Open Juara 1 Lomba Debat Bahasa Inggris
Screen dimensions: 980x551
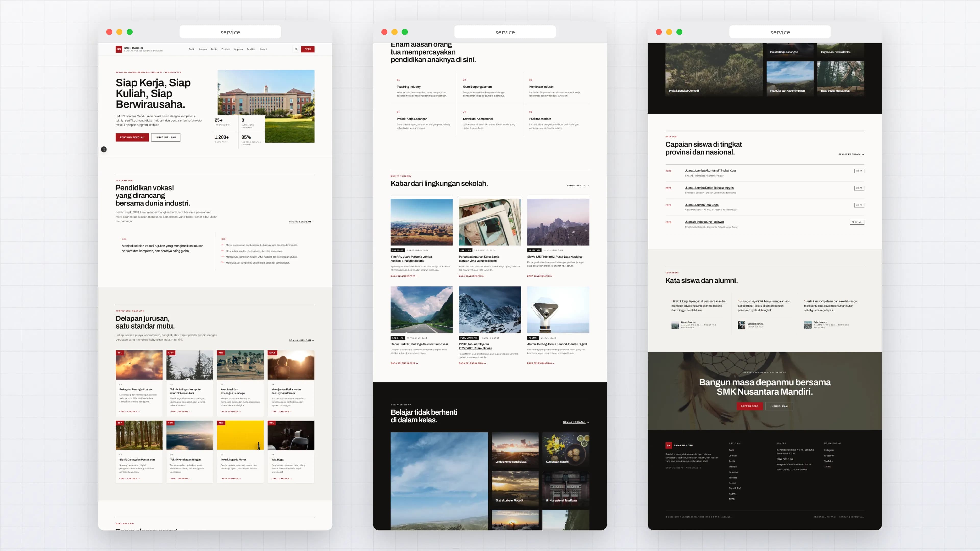pos(709,188)
